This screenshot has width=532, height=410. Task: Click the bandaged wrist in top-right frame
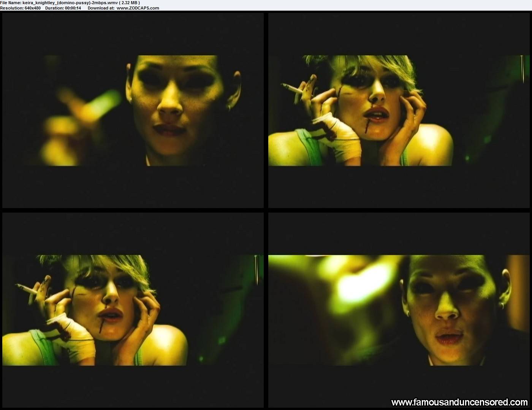(342, 137)
